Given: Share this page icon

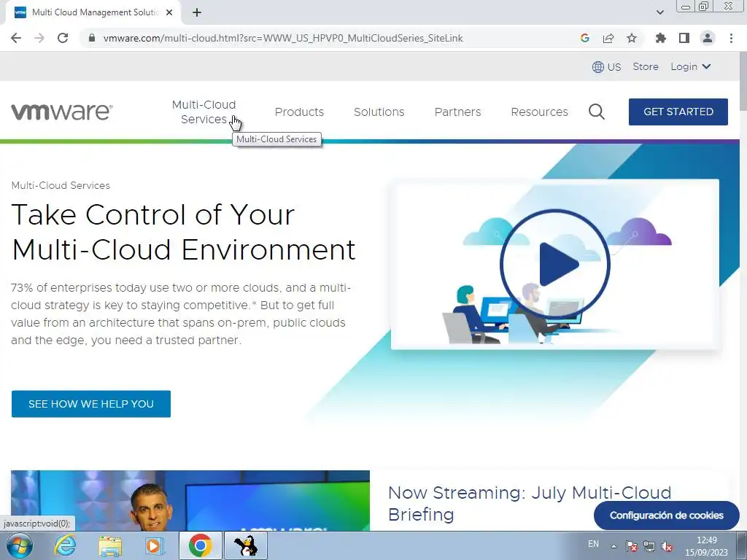Looking at the screenshot, I should click(608, 38).
